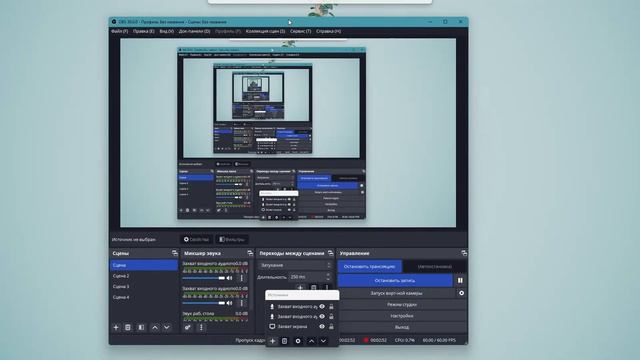Image resolution: width=640 pixels, height=360 pixels.
Task: Toggle visibility of Захват экрана source
Action: [x=322, y=327]
